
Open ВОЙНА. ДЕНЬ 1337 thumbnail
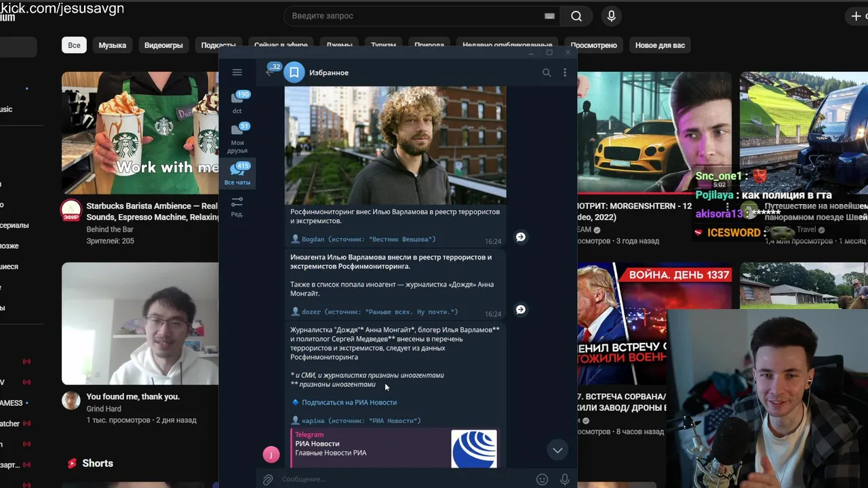(x=654, y=323)
